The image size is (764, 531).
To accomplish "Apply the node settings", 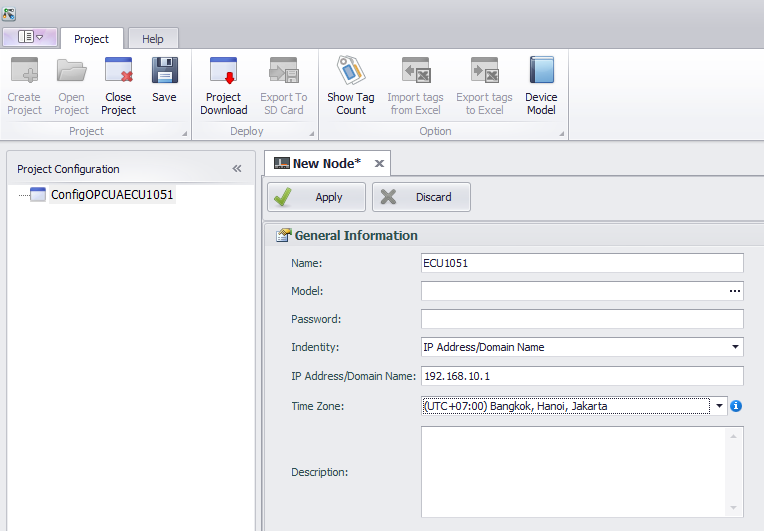I will pos(316,197).
